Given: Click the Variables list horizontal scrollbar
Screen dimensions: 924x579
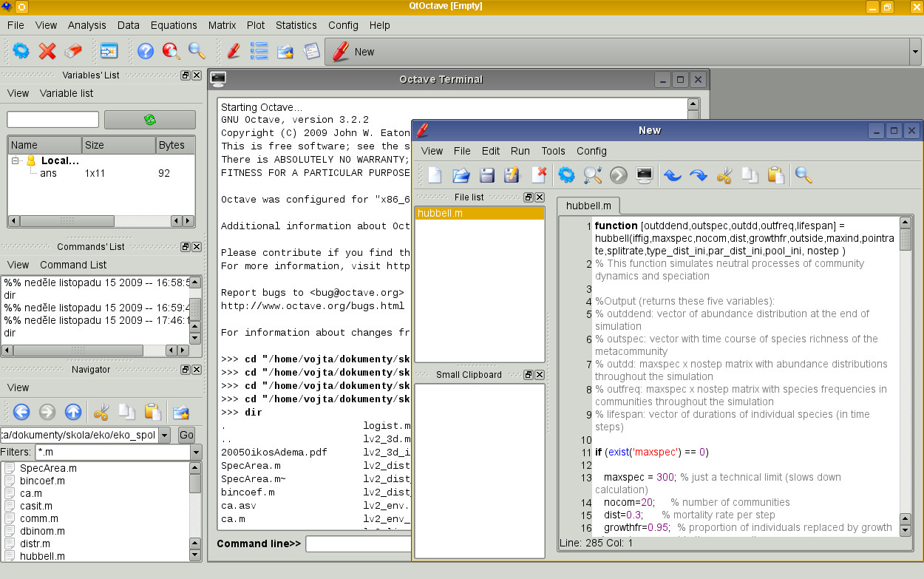Looking at the screenshot, I should (101, 221).
